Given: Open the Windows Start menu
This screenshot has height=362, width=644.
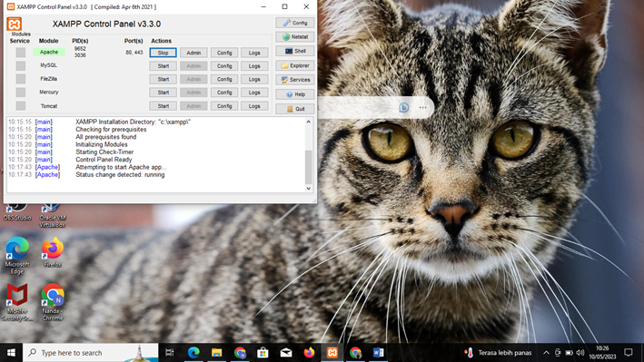Looking at the screenshot, I should tap(11, 353).
